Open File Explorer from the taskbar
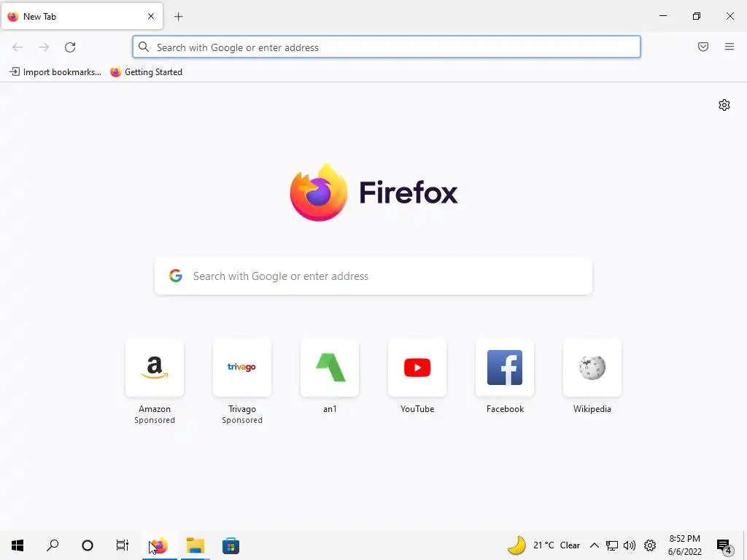747x560 pixels. point(196,545)
